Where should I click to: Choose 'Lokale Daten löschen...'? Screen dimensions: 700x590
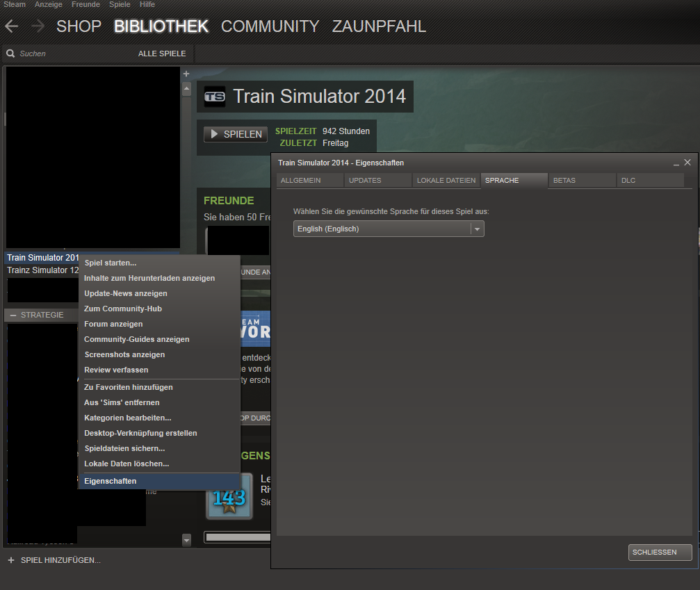click(x=159, y=464)
